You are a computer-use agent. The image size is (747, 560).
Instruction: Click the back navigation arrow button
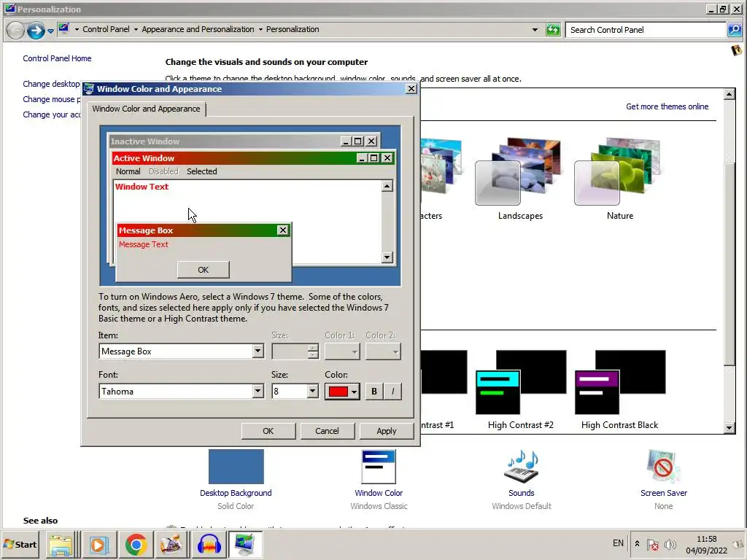coord(15,31)
